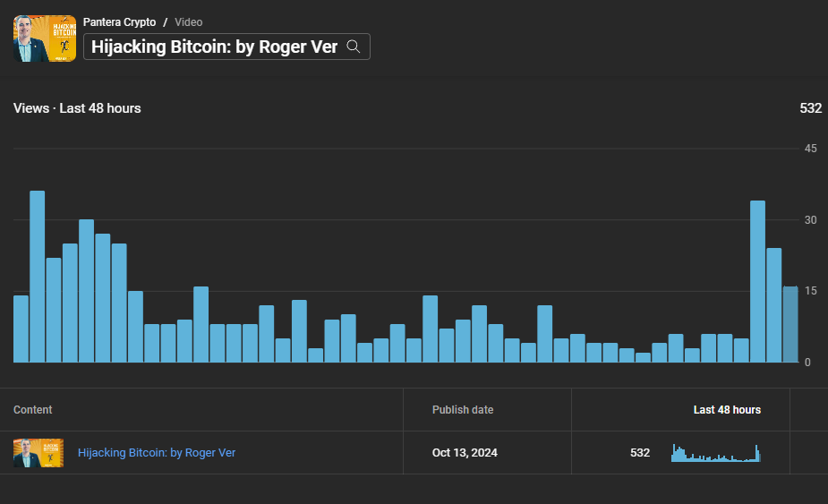Click the 532 total views above chart
Image resolution: width=828 pixels, height=504 pixels.
coord(811,108)
